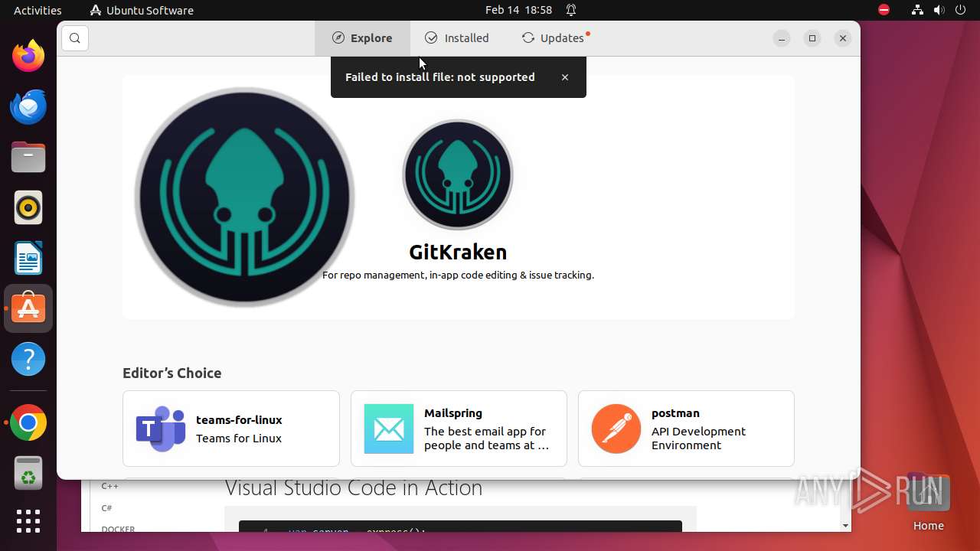Open LibreOffice Writer from the dock

click(x=28, y=259)
